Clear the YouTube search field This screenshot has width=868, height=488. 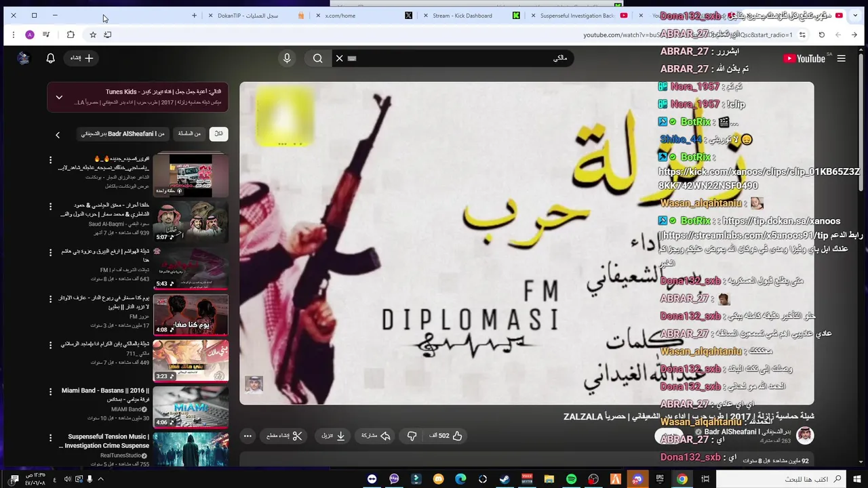340,58
